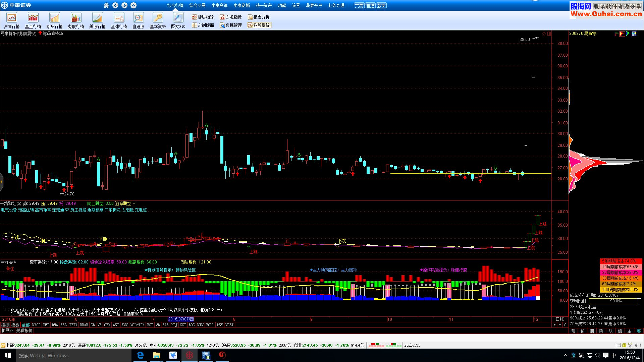This screenshot has width=644, height=362.
Task: Open 沪深行情 market toolbar icon
Action: pos(12,20)
